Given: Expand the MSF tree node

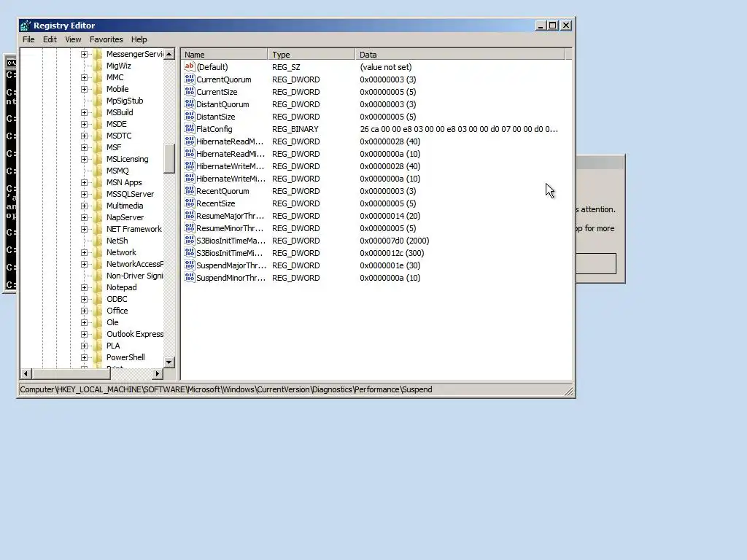Looking at the screenshot, I should click(85, 147).
